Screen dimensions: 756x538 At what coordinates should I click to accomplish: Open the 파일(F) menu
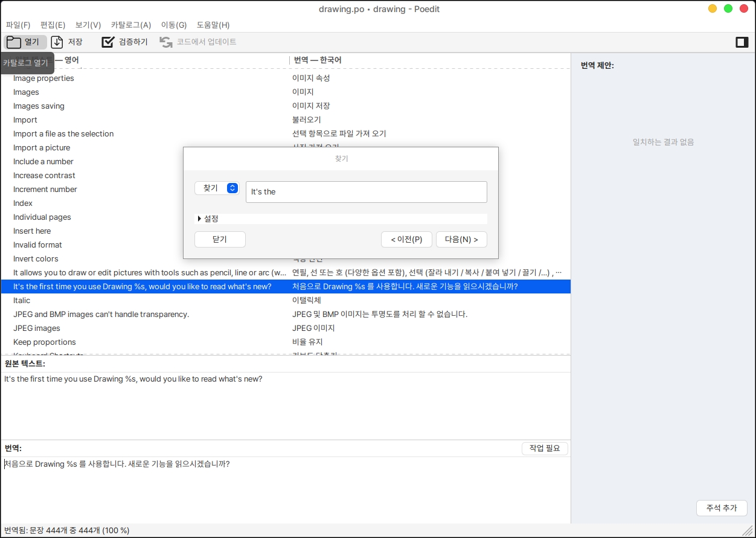point(18,25)
